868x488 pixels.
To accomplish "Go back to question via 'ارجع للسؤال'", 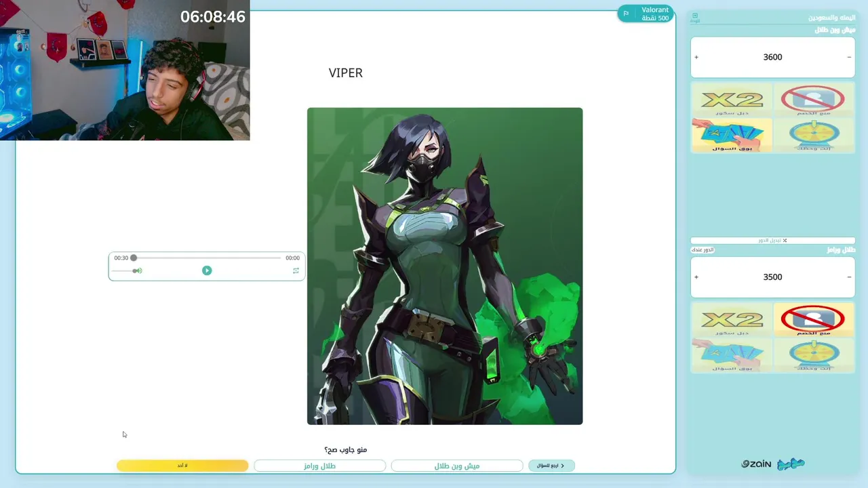I will coord(551,466).
